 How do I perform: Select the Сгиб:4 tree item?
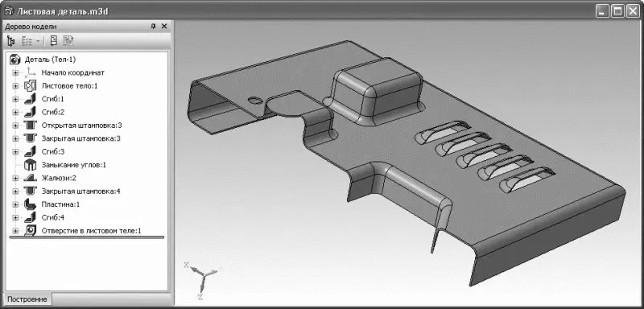click(x=53, y=217)
